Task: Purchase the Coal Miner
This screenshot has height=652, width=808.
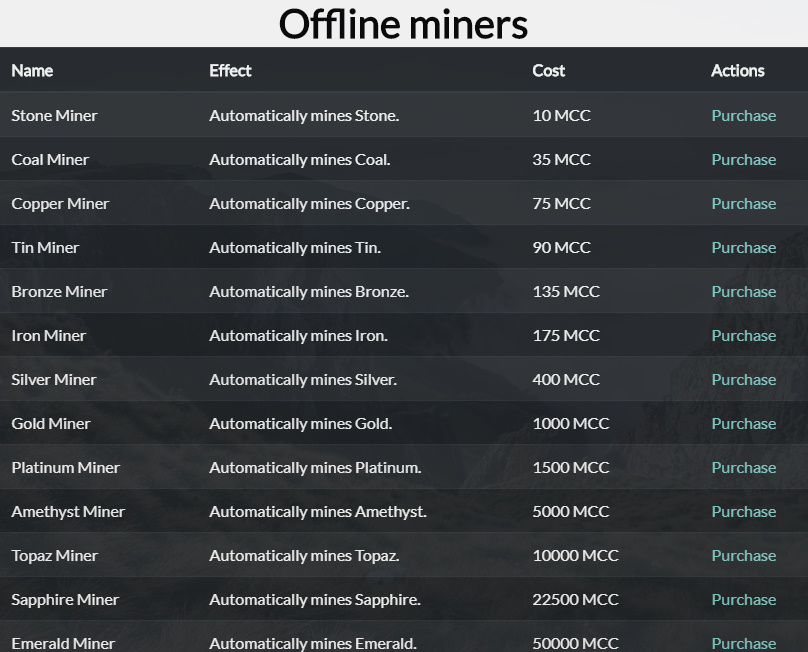Action: (x=744, y=160)
